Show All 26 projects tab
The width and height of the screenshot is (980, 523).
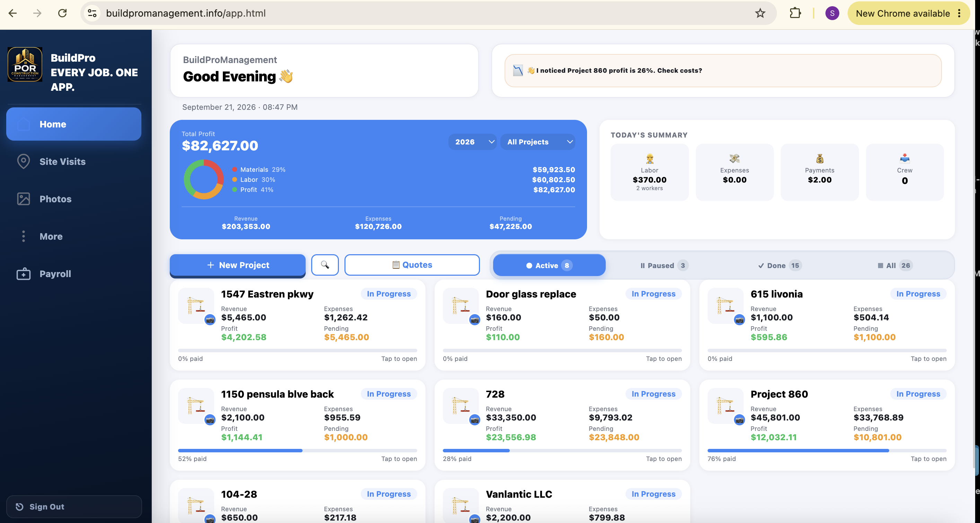(x=894, y=265)
